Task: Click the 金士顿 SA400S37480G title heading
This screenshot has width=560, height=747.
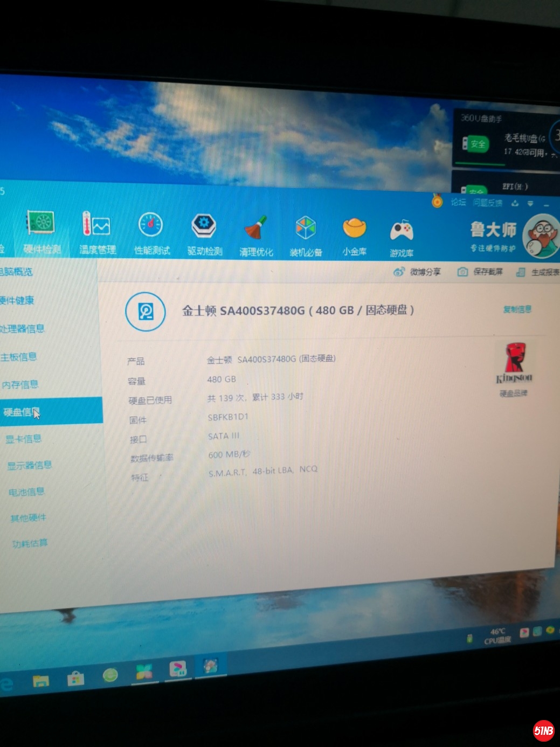Action: (298, 310)
